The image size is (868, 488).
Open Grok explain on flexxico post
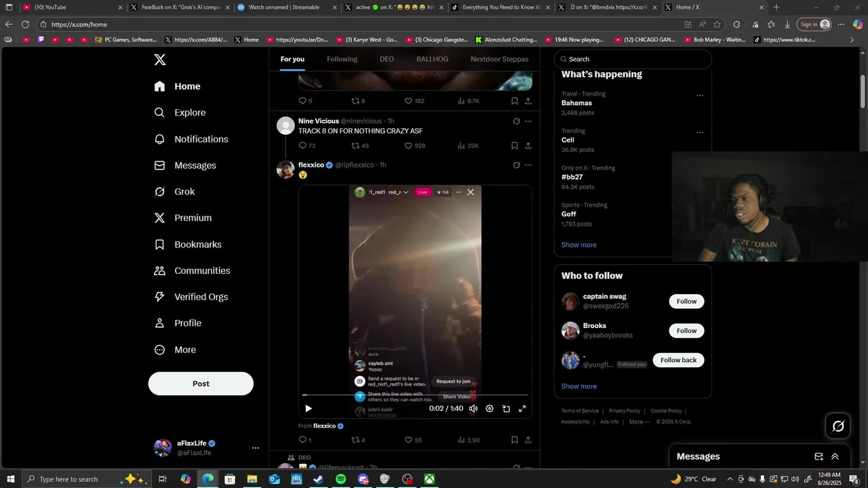(x=516, y=165)
